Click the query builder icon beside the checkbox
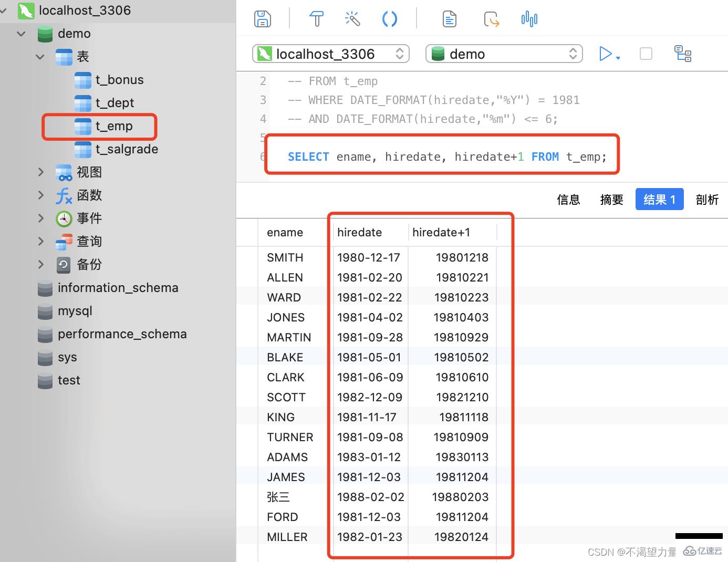 pyautogui.click(x=683, y=54)
